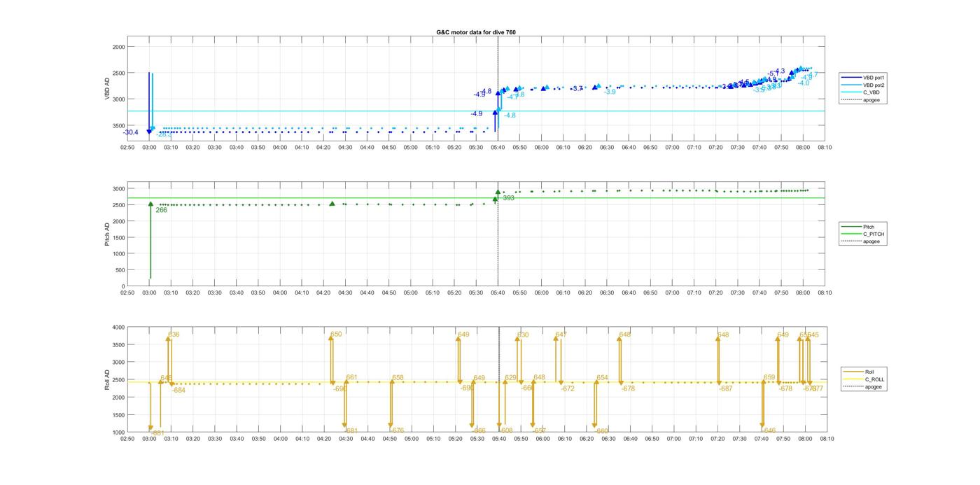Click the '661' roll move label

click(x=351, y=378)
